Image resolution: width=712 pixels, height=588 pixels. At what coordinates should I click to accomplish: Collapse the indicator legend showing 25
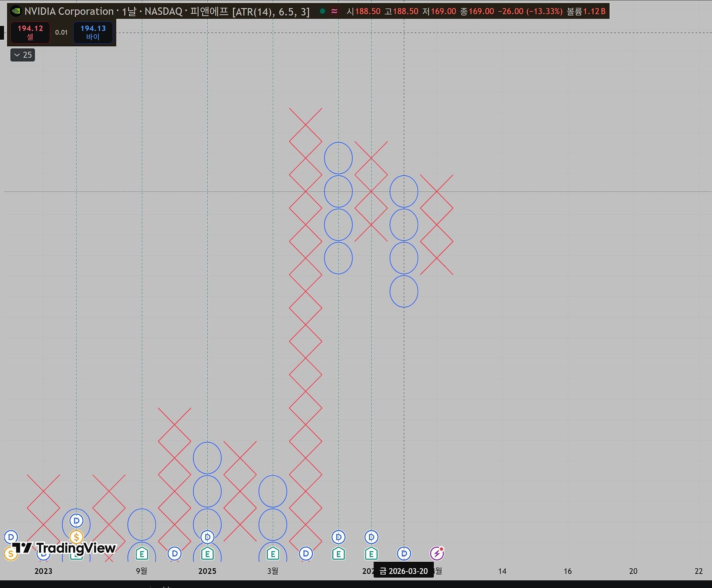[23, 55]
